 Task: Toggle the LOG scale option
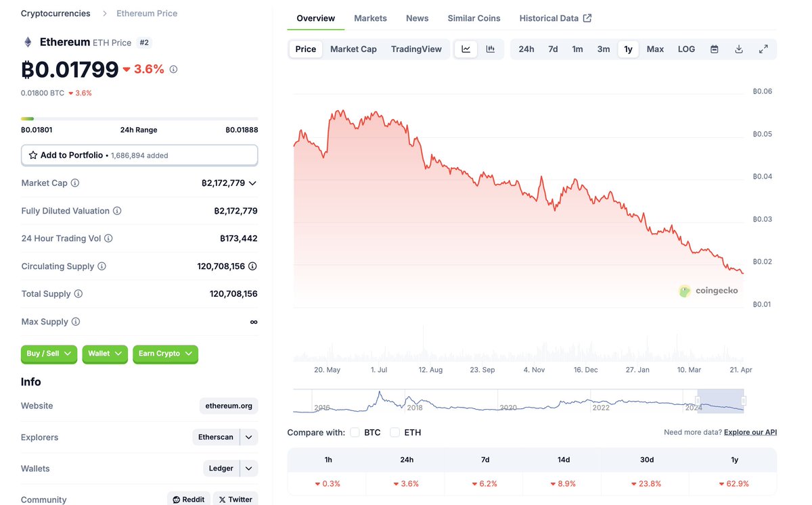[686, 49]
